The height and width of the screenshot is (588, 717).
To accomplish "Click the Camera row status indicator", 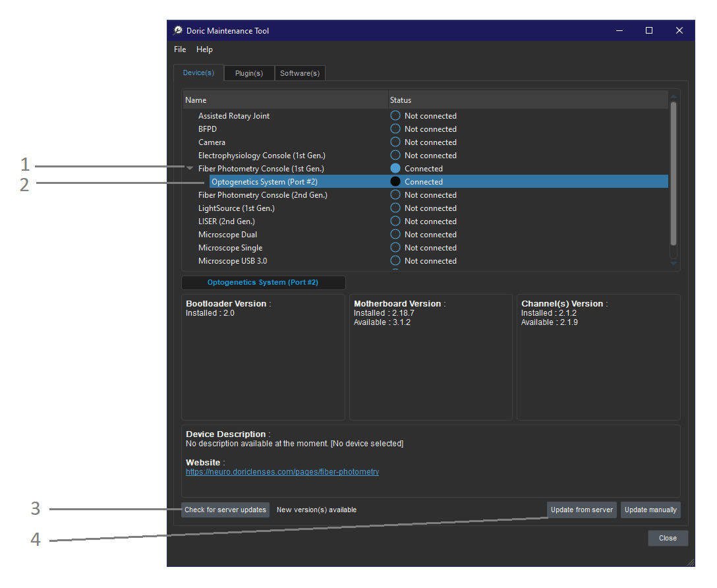I will tap(395, 142).
